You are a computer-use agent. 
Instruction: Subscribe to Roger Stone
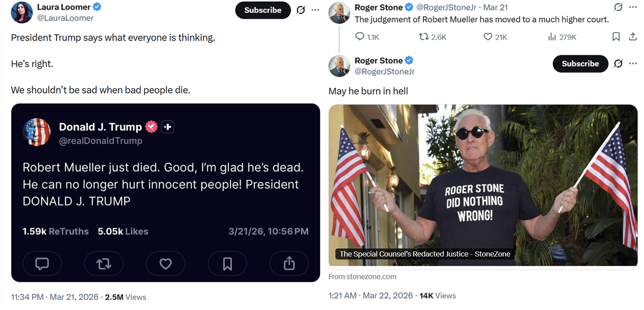click(580, 64)
